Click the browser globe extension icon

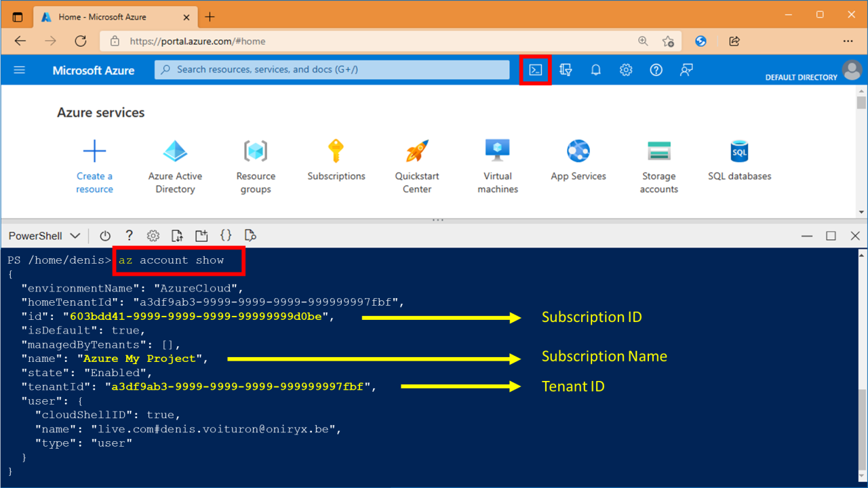pos(701,41)
